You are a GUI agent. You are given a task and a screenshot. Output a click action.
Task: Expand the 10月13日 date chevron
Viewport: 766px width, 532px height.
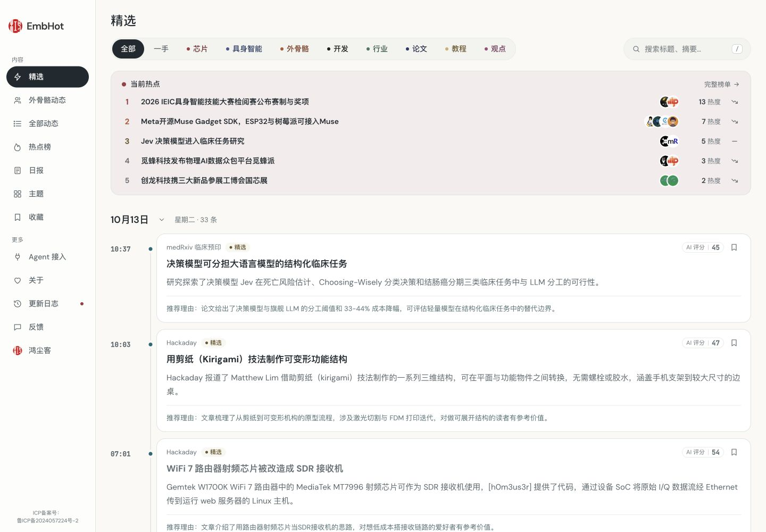[162, 220]
